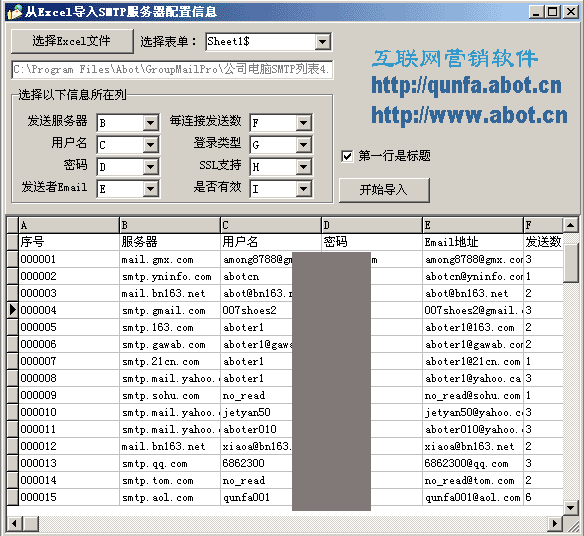Click username cell 007shoes2
Image resolution: width=584 pixels, height=536 pixels.
pyautogui.click(x=257, y=310)
